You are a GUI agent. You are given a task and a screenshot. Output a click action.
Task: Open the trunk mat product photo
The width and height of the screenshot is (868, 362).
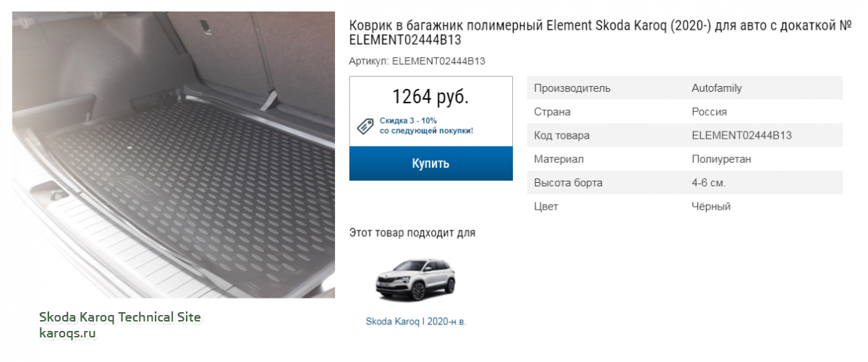click(x=174, y=154)
